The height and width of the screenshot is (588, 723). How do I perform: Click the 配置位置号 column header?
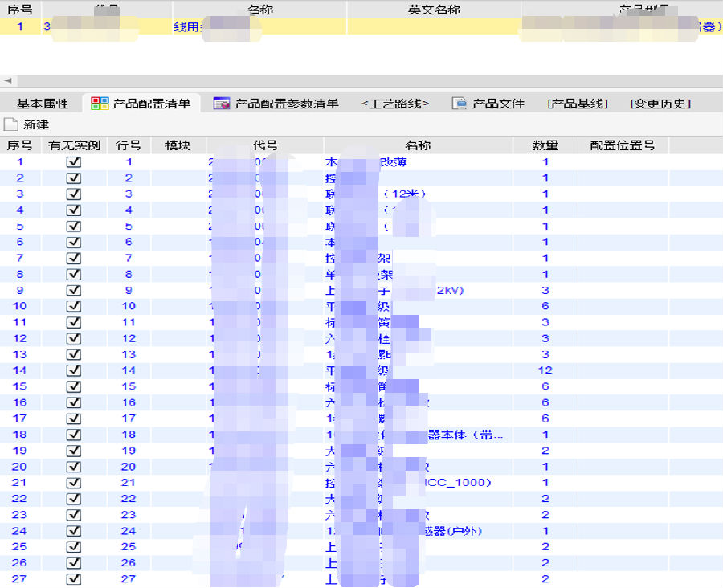click(x=623, y=145)
